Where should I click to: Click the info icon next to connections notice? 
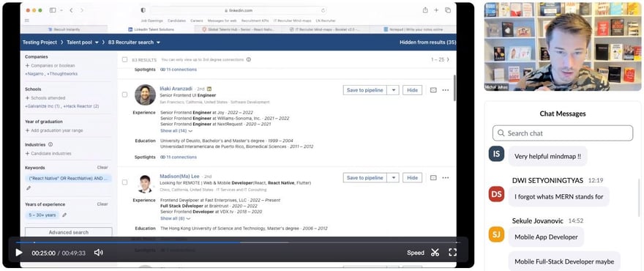pos(249,59)
